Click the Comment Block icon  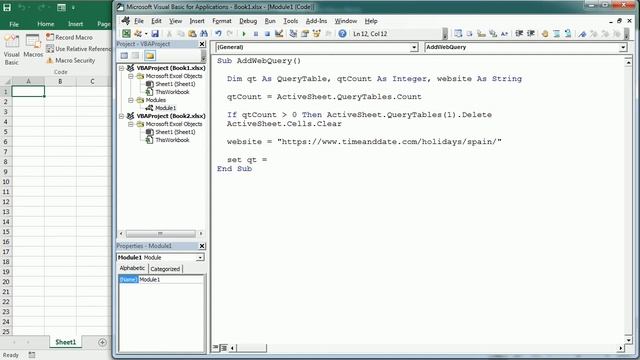click(x=556, y=34)
